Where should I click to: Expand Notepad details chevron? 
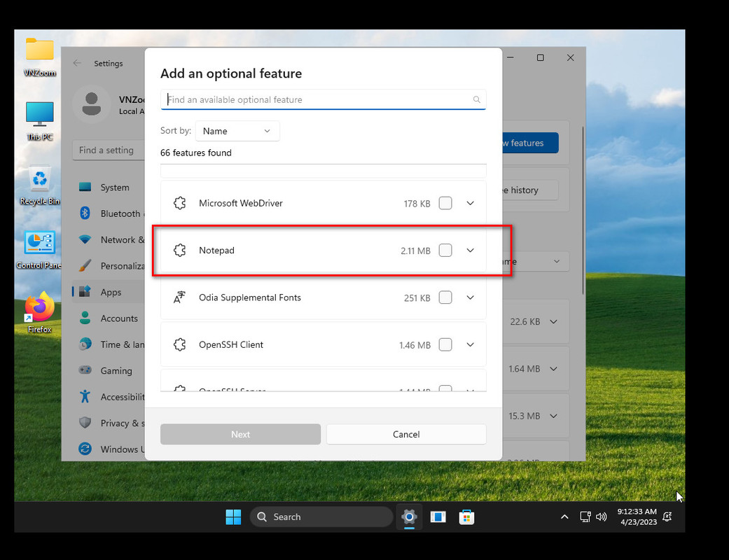(471, 250)
